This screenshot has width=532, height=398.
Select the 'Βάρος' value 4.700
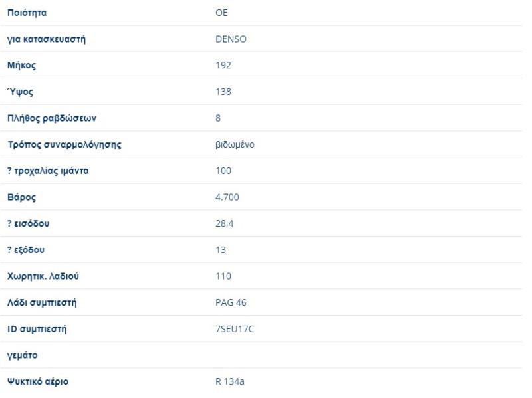(x=227, y=197)
